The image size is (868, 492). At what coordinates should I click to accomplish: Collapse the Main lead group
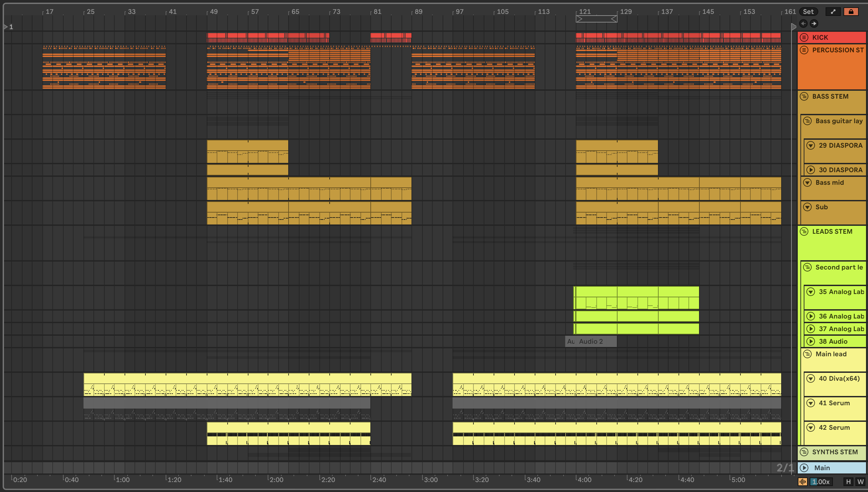807,354
